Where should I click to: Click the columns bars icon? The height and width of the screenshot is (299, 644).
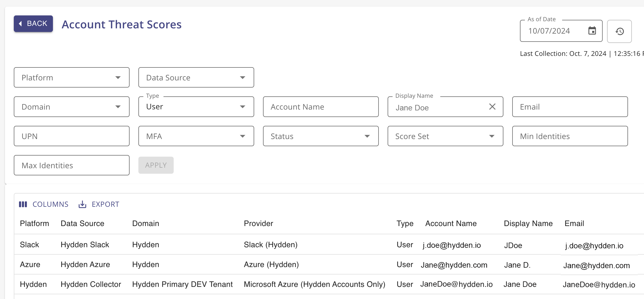pyautogui.click(x=23, y=204)
